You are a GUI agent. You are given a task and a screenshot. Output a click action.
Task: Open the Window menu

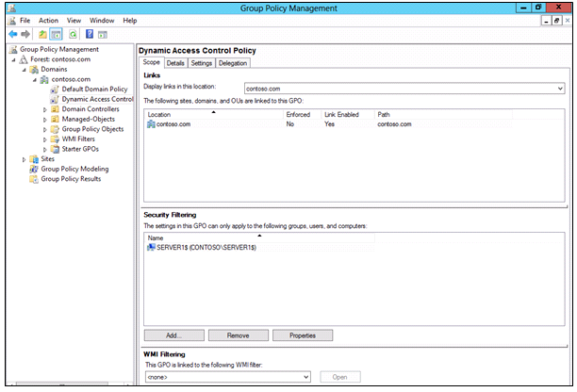[x=102, y=21]
